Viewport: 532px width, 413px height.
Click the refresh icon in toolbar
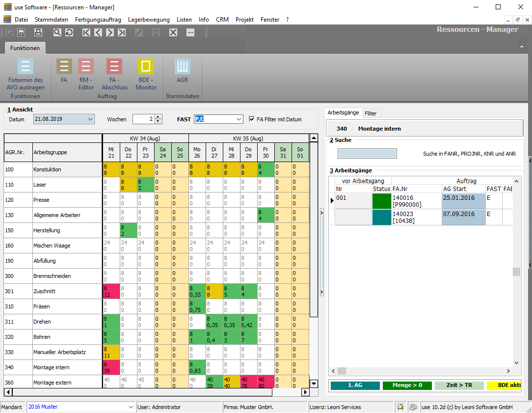coord(69,32)
